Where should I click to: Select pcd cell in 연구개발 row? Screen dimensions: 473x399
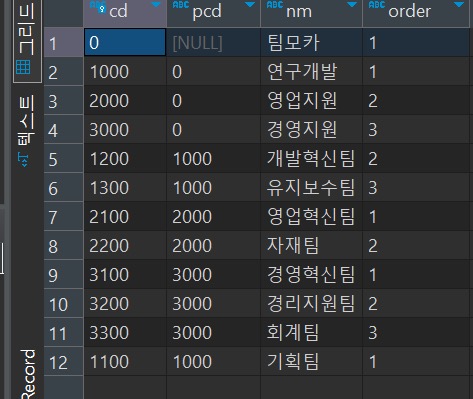click(x=213, y=71)
